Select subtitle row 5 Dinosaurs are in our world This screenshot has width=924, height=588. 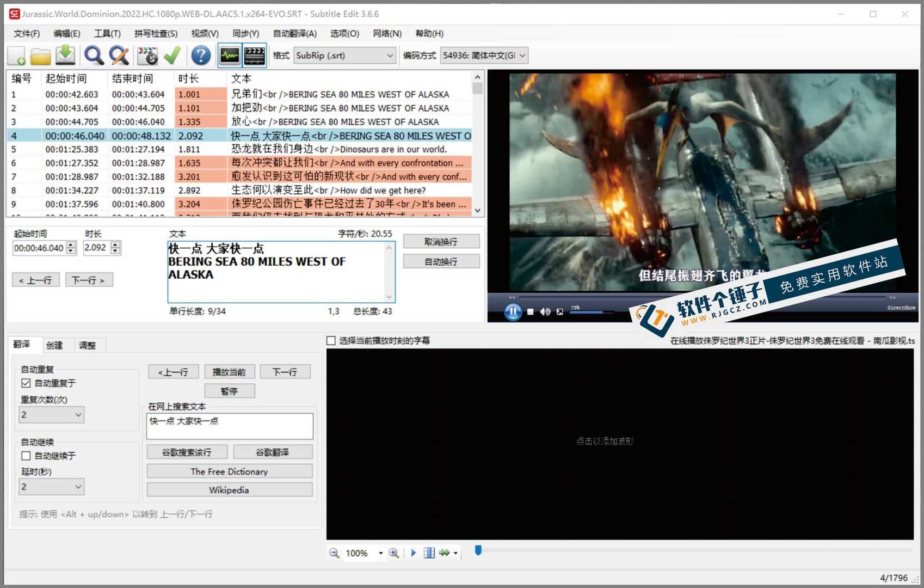[239, 149]
